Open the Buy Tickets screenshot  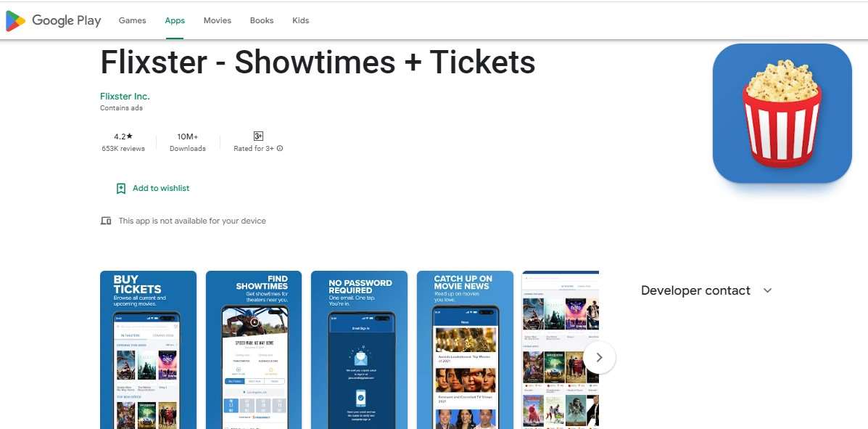pyautogui.click(x=149, y=350)
